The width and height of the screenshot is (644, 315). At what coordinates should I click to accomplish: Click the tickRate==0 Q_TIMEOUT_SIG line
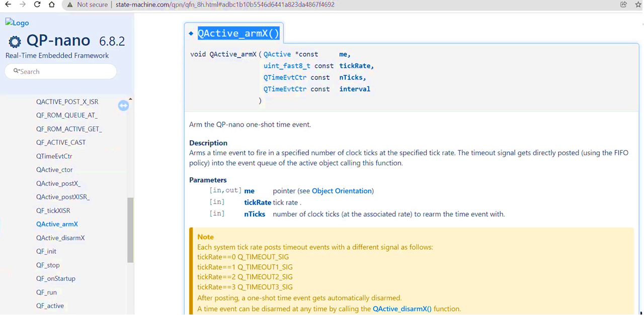[243, 257]
